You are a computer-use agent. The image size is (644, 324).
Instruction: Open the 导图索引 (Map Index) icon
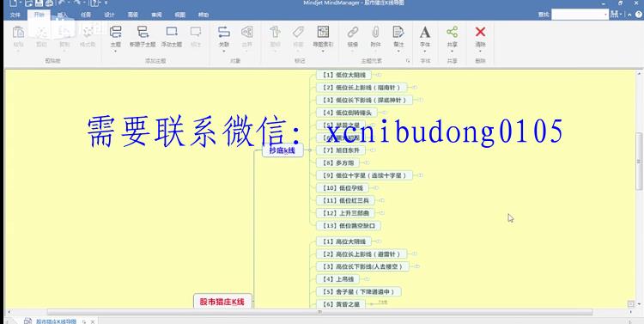coord(323,32)
